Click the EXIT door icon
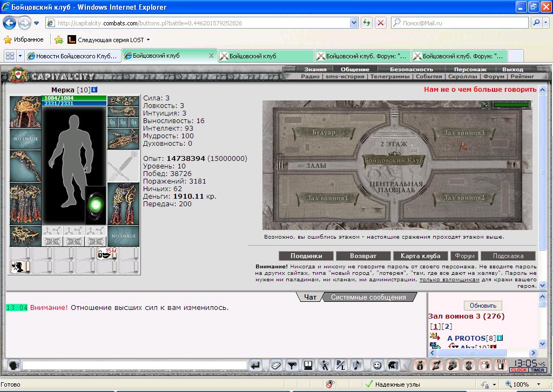The image size is (553, 392). coord(501,365)
